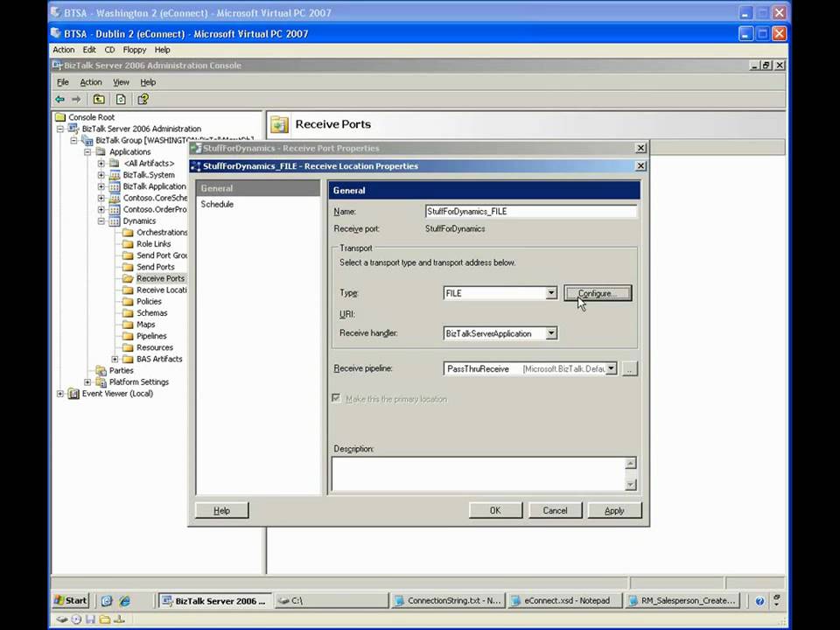Click the Event Viewer (Local) icon
This screenshot has width=840, height=630.
(73, 394)
